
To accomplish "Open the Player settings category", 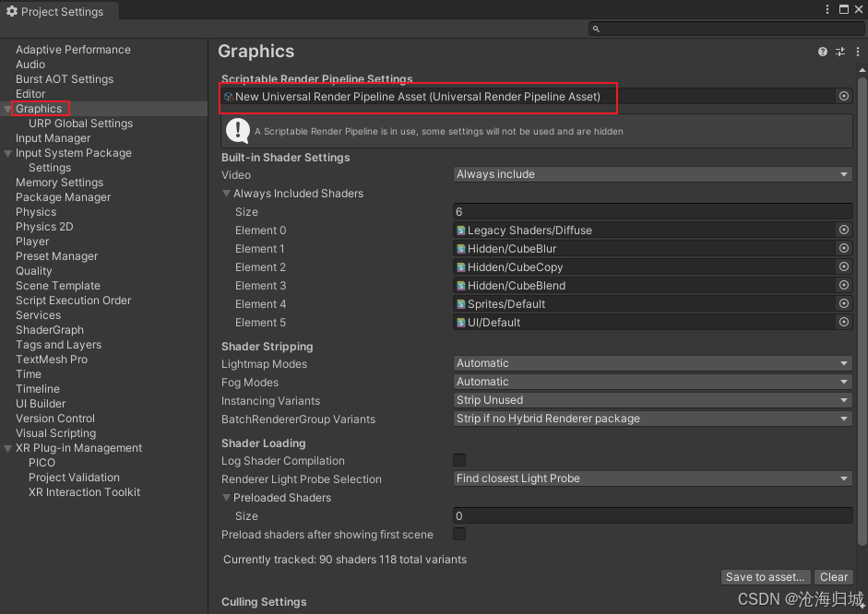I will (x=32, y=242).
